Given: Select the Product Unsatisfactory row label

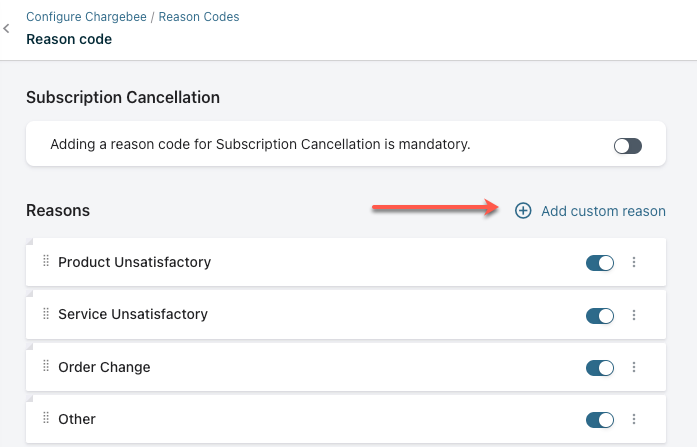Looking at the screenshot, I should click(134, 262).
